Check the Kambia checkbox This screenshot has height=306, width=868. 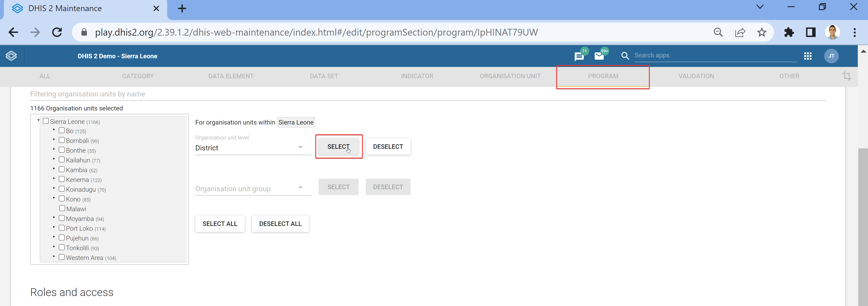click(62, 169)
